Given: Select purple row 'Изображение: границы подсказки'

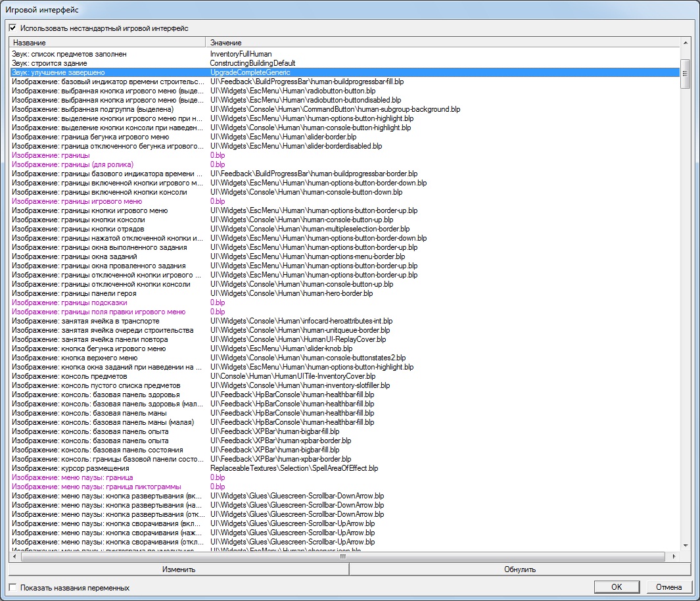Looking at the screenshot, I should click(x=344, y=302).
